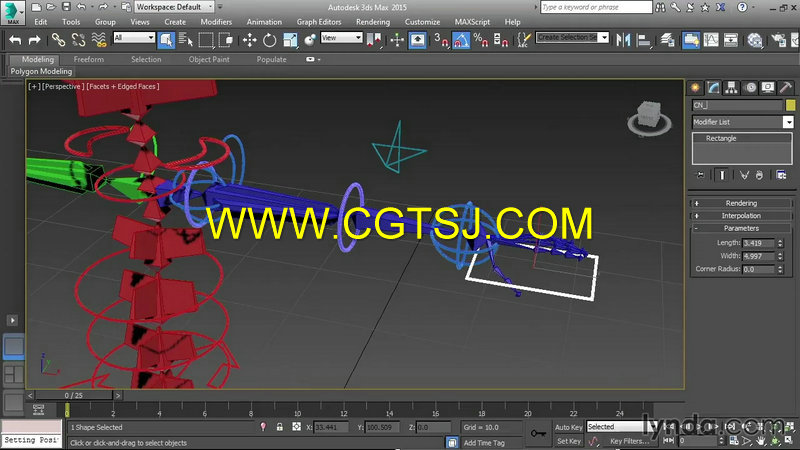Choose Rectangular Selection Region tool
This screenshot has height=450, width=800.
coord(206,40)
